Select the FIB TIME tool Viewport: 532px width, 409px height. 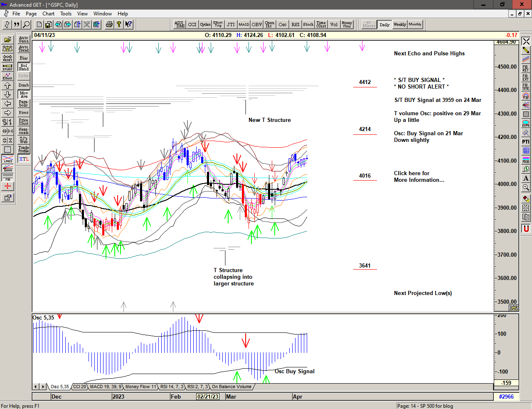[x=526, y=87]
